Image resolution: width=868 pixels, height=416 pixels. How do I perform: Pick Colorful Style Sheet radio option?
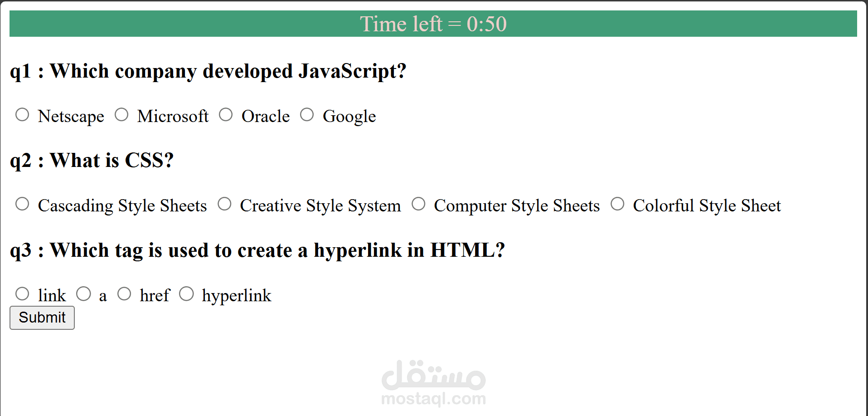[x=617, y=204]
